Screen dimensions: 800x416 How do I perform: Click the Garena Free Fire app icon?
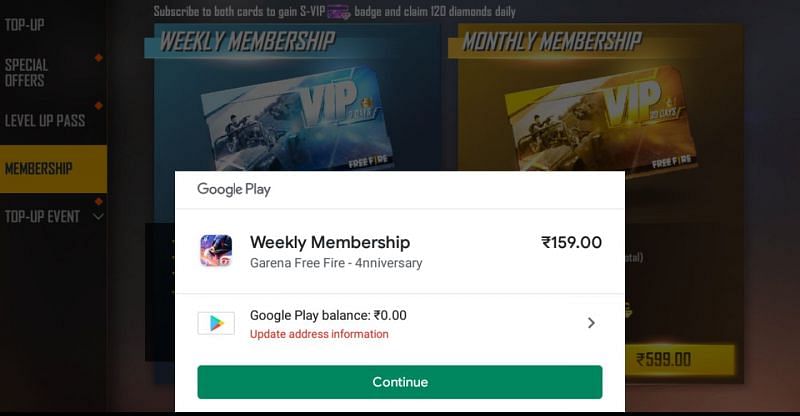point(216,251)
